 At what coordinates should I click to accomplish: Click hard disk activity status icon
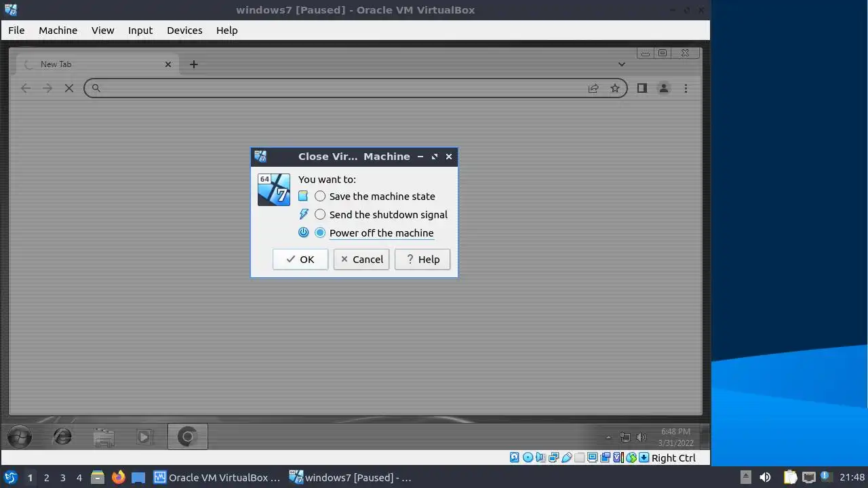[515, 457]
